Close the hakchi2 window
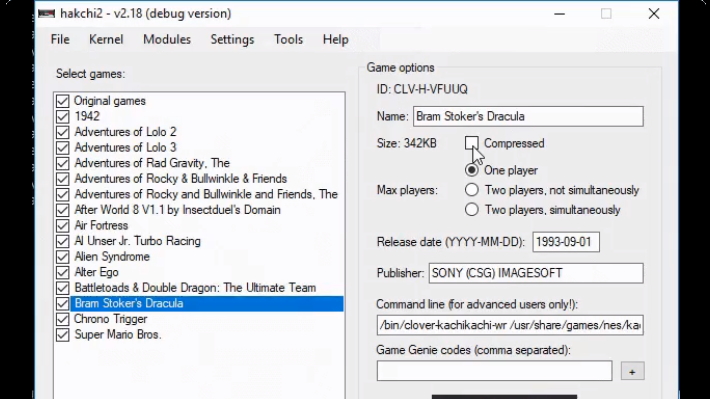The image size is (710, 399). coord(653,14)
